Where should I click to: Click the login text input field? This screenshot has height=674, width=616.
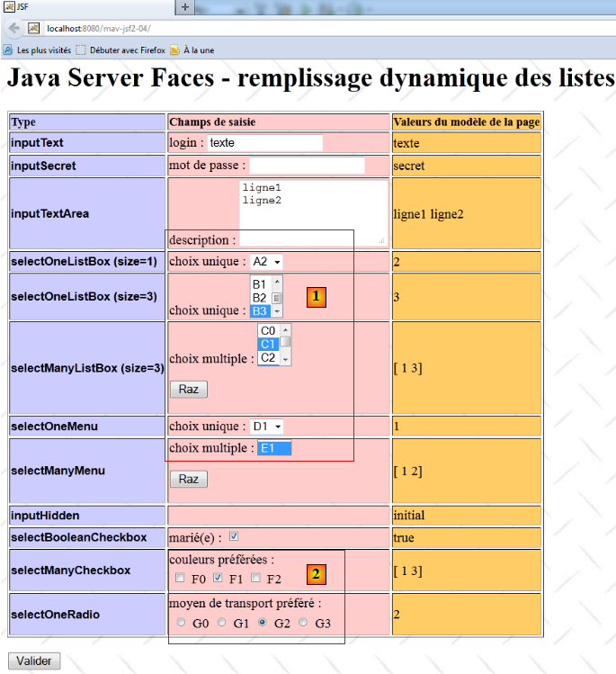pos(265,142)
